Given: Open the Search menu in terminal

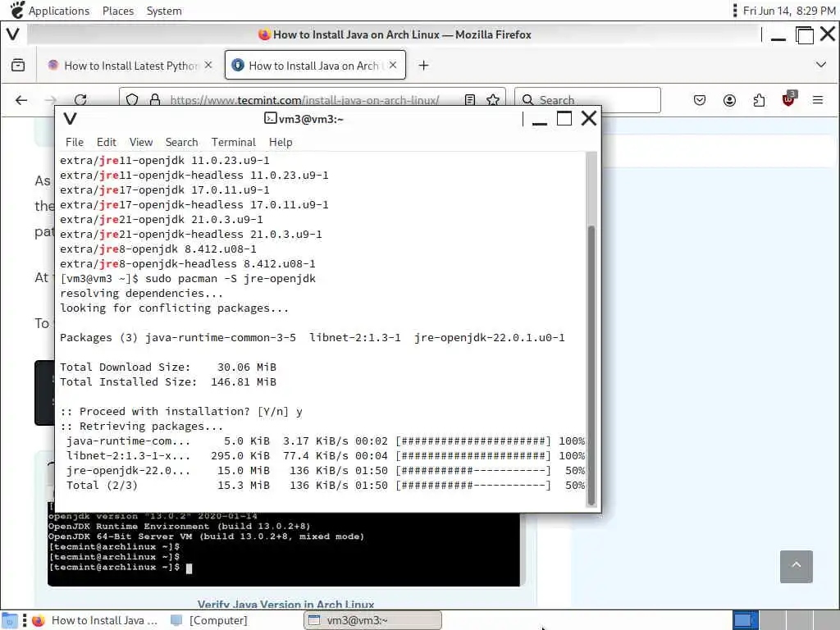Looking at the screenshot, I should coord(181,142).
